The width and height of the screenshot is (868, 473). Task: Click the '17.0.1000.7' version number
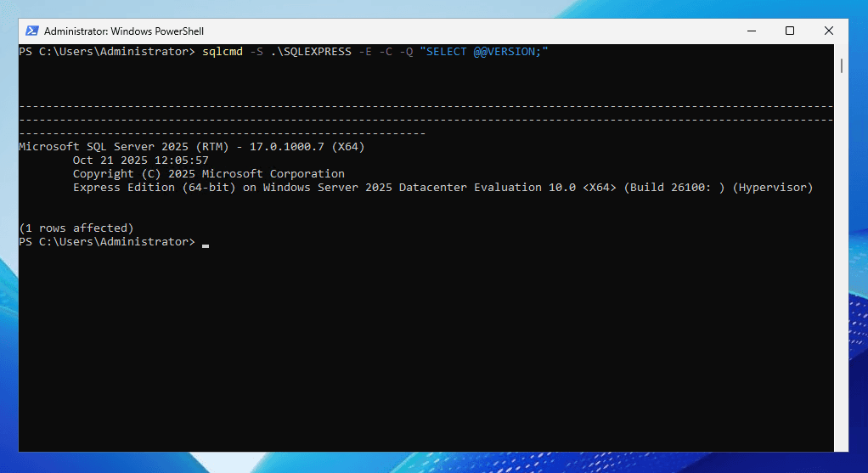(x=287, y=147)
